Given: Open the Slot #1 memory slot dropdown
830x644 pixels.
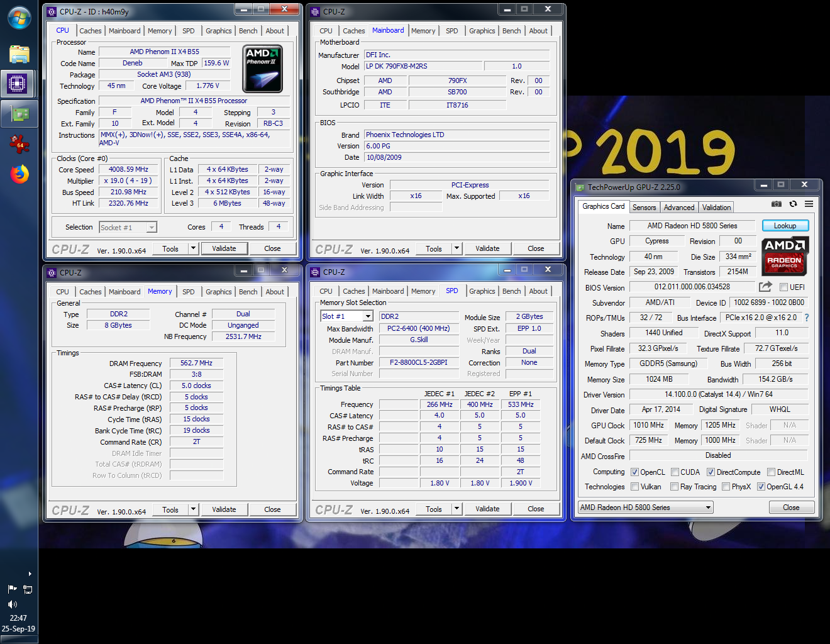Looking at the screenshot, I should click(347, 316).
